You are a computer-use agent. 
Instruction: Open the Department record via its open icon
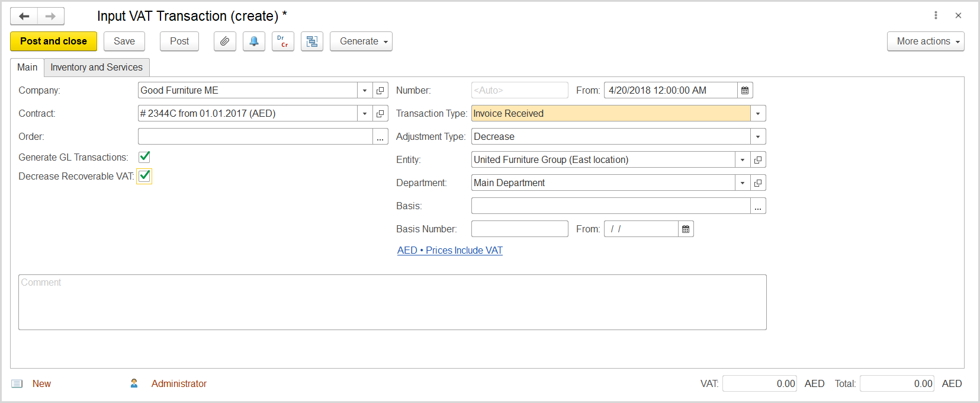(758, 183)
